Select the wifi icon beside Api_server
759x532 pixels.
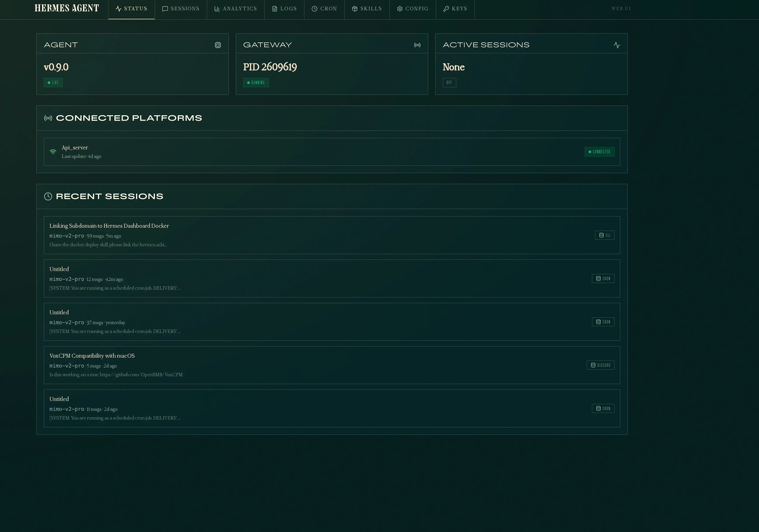coord(52,151)
